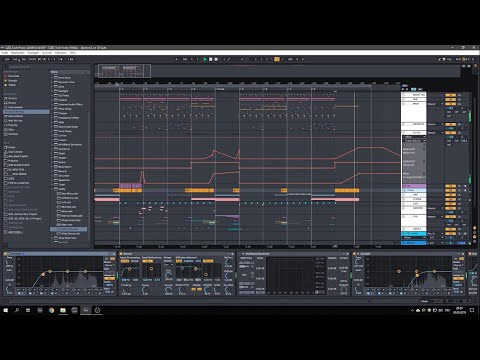
Task: Open Chrome from the taskbar
Action: (x=51, y=310)
